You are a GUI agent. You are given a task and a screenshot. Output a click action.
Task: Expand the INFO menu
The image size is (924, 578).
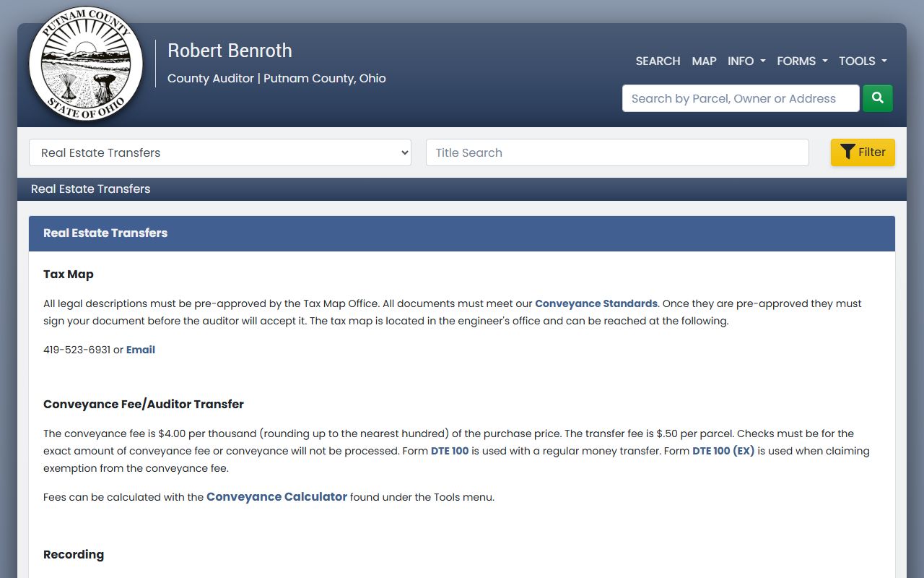point(746,61)
